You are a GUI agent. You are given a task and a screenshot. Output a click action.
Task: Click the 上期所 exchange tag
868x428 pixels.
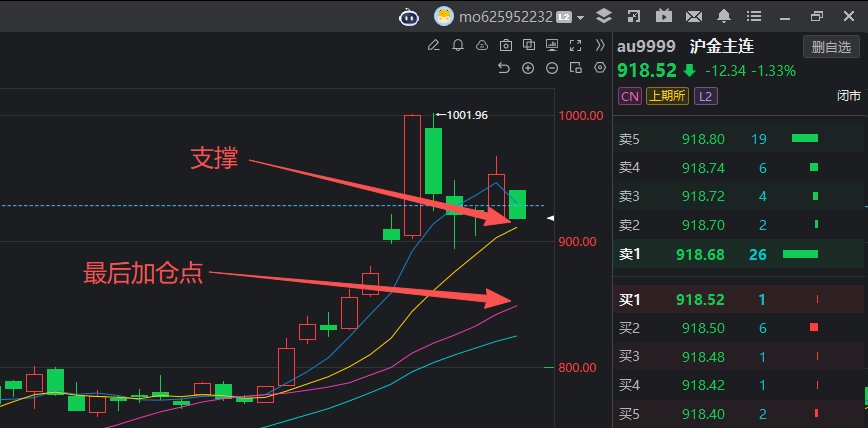click(x=667, y=96)
